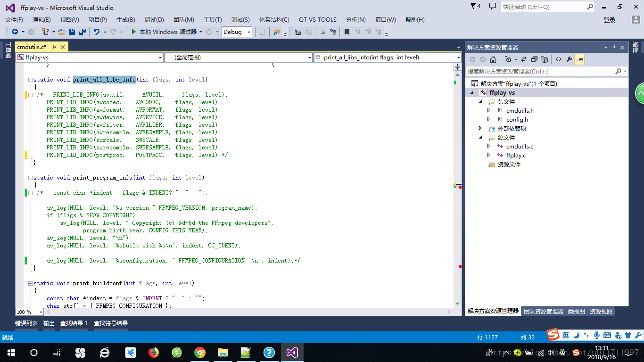Collapse the print_all_libs_info function outline
Viewport: 644px width, 362px height.
click(x=30, y=80)
